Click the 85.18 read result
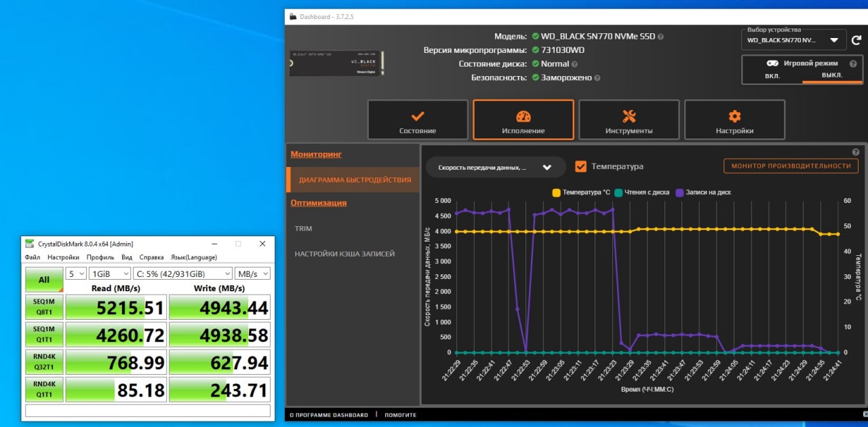This screenshot has width=868, height=427. [115, 390]
